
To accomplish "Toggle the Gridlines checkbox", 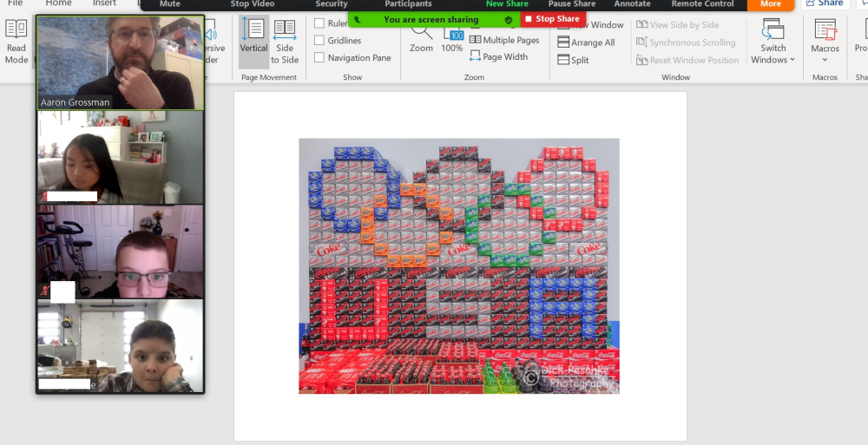I will coord(319,41).
